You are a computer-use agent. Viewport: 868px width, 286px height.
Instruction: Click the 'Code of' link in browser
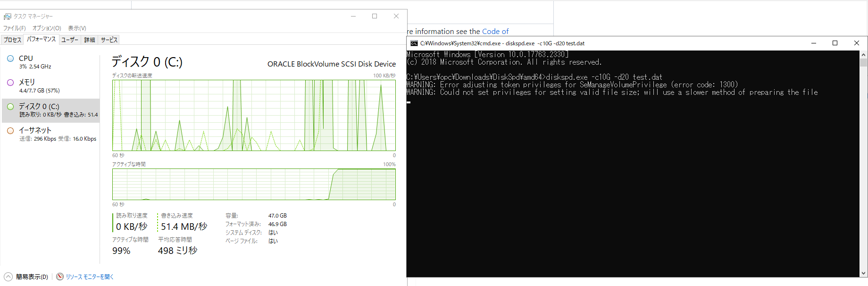(x=495, y=32)
